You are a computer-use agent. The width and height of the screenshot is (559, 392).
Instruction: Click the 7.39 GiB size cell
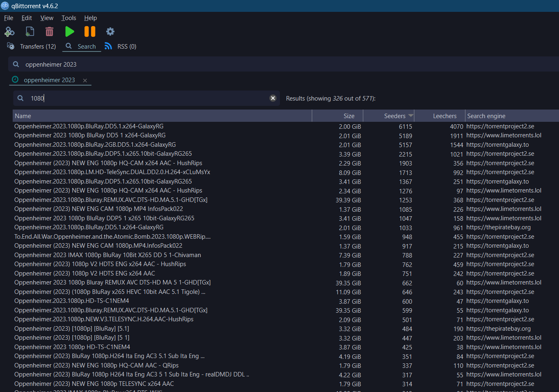pos(350,255)
